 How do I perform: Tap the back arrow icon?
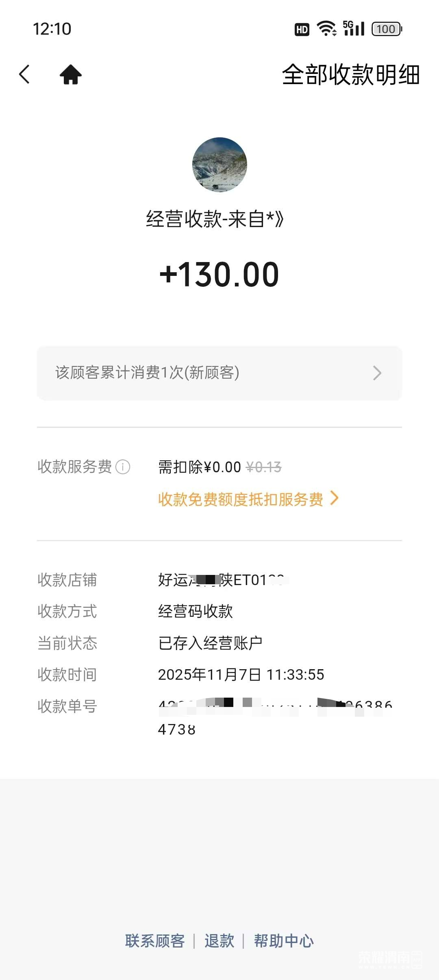coord(24,74)
